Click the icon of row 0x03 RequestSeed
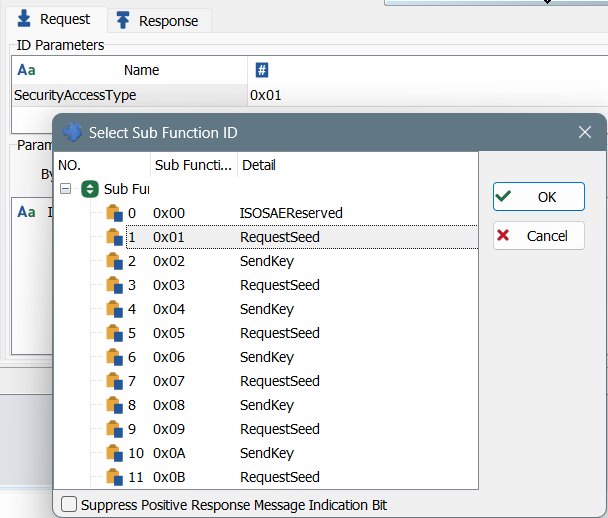Viewport: 608px width, 518px height. [114, 285]
